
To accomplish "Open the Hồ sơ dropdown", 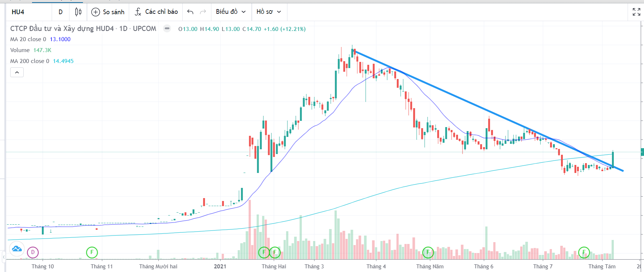I will click(269, 12).
